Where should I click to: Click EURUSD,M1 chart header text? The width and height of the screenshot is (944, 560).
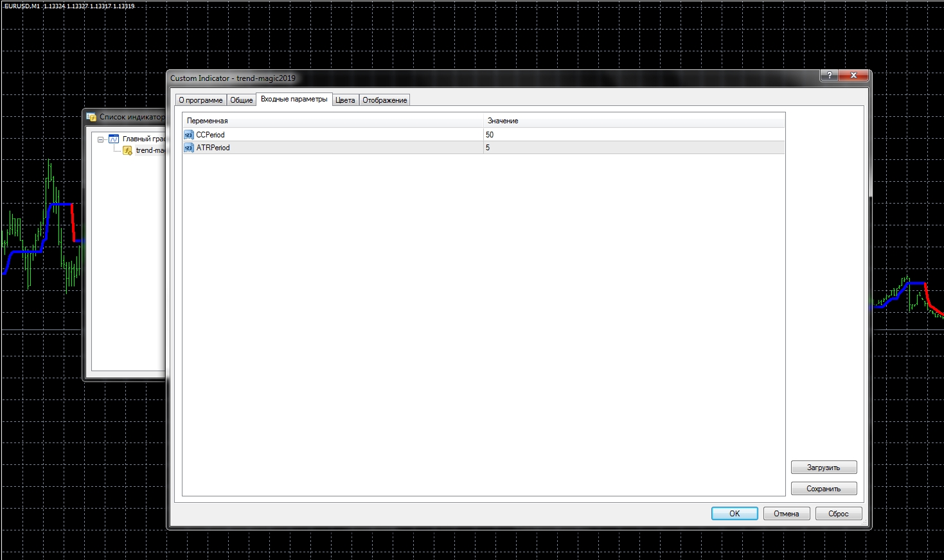69,6
